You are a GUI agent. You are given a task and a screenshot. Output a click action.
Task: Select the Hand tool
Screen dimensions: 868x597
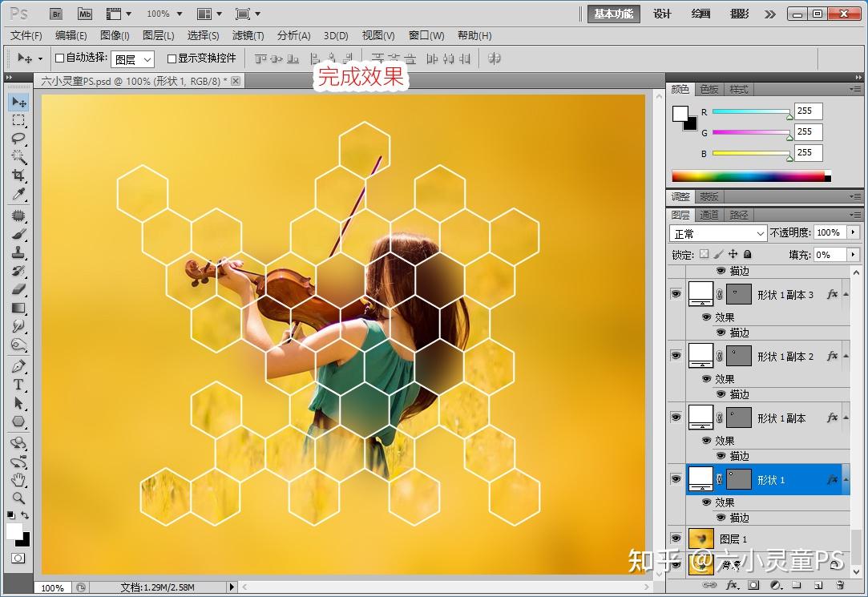pos(18,479)
